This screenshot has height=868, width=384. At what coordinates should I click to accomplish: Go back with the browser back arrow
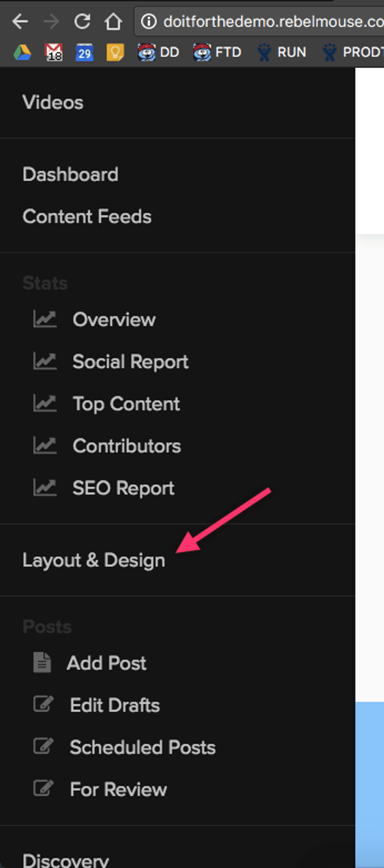(20, 22)
